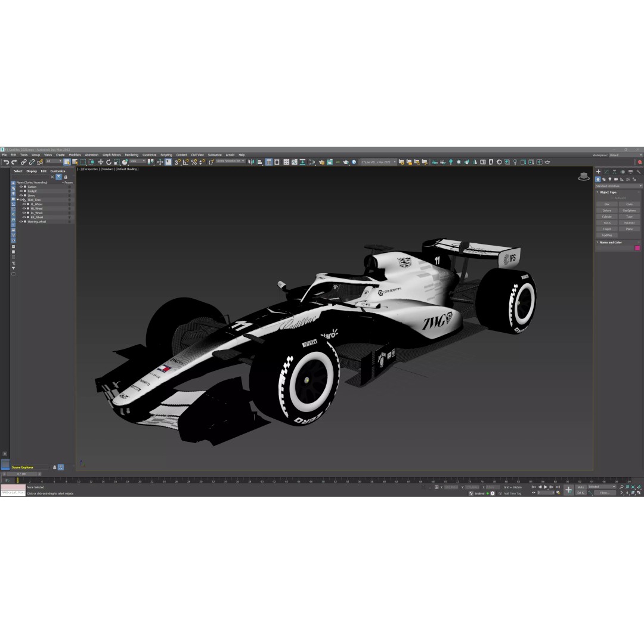Collapse the Object Type rollout
This screenshot has width=644, height=644.
click(608, 192)
